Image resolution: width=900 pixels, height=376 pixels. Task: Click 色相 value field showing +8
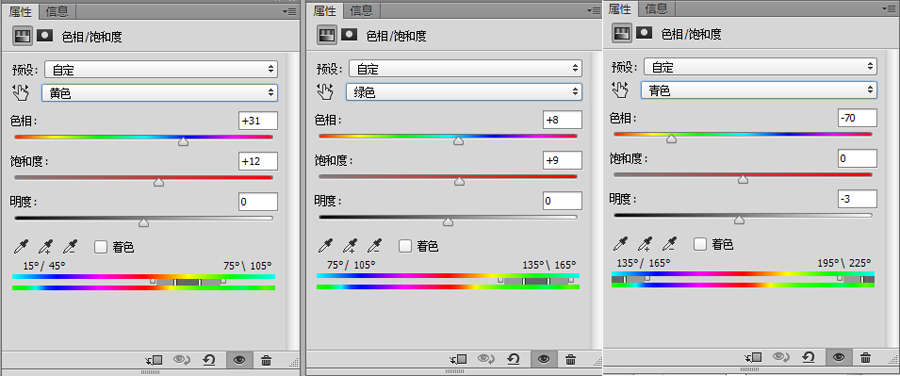pyautogui.click(x=562, y=120)
